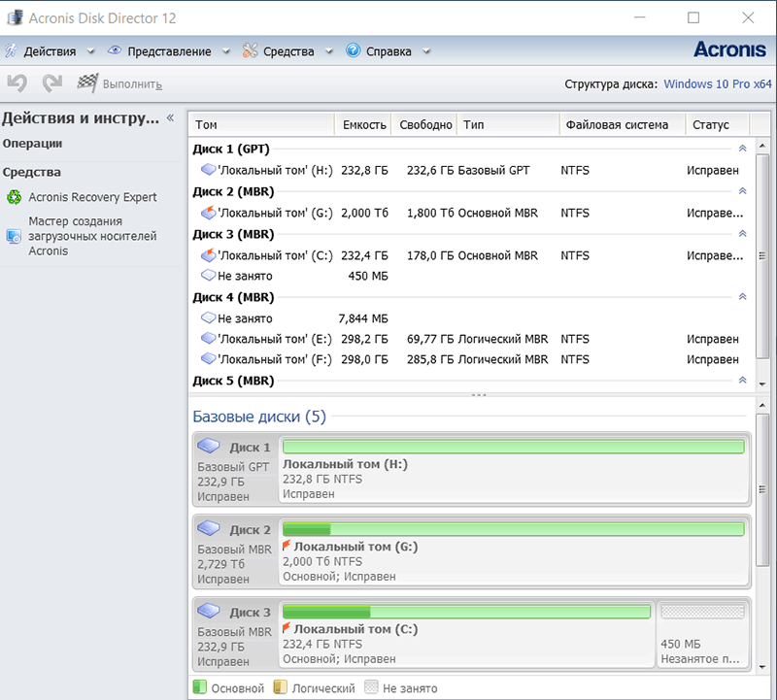The image size is (777, 700).
Task: Open Windows 10 Pro x64 disk layout link
Action: pos(718,83)
